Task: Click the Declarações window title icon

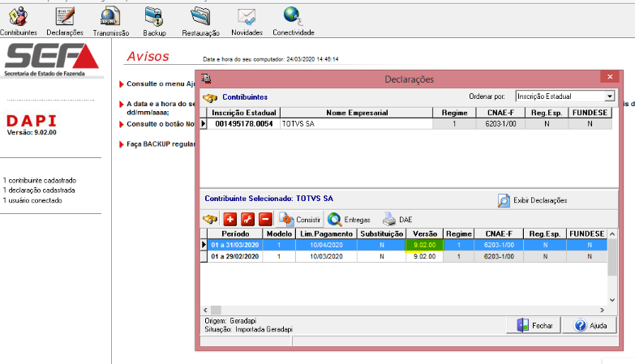Action: click(x=206, y=79)
